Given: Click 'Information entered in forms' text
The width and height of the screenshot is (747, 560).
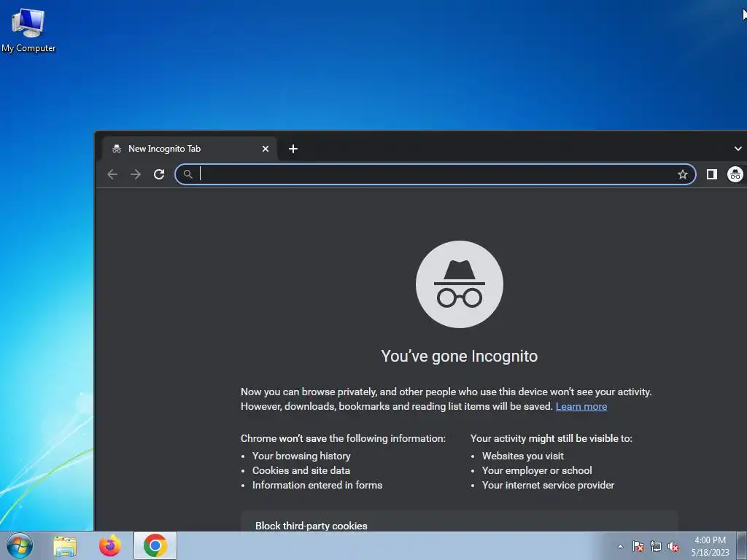Looking at the screenshot, I should coord(317,485).
